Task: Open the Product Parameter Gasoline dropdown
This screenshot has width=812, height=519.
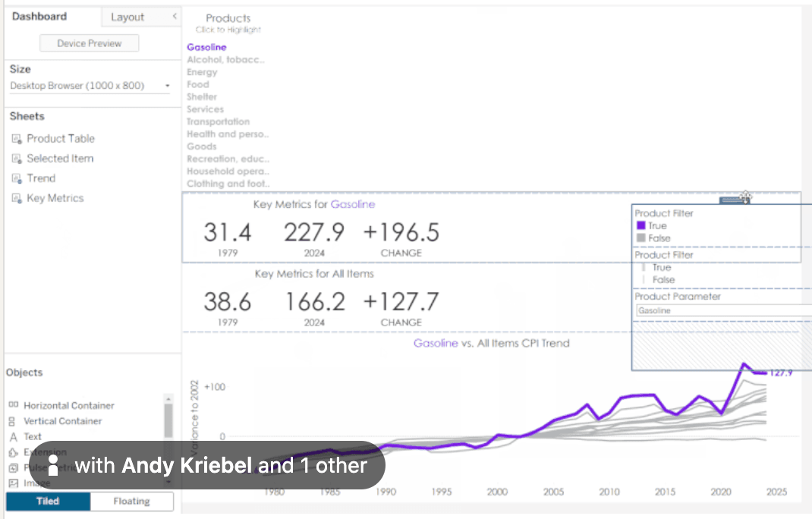Action: [722, 310]
